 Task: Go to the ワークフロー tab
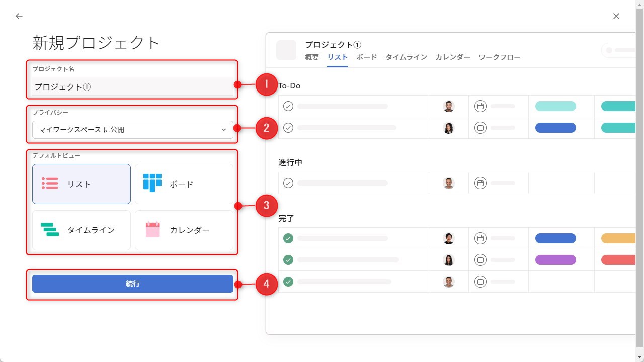pos(499,57)
